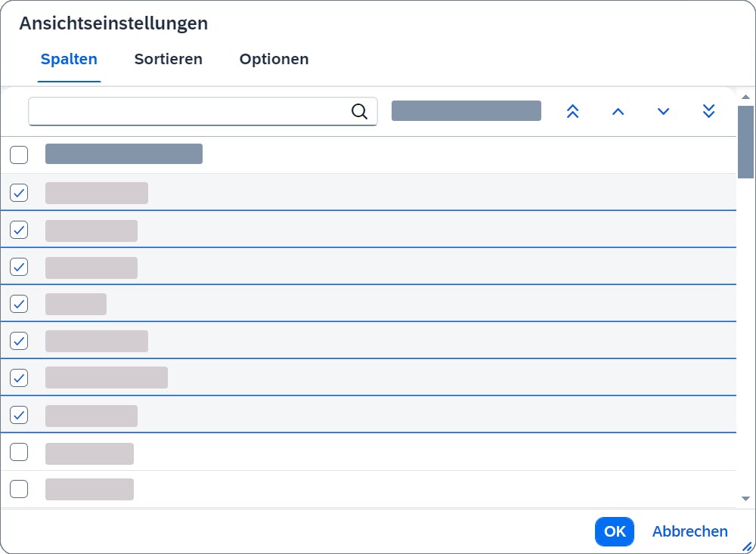This screenshot has height=554, width=756.
Task: Move selected column to top
Action: (572, 112)
